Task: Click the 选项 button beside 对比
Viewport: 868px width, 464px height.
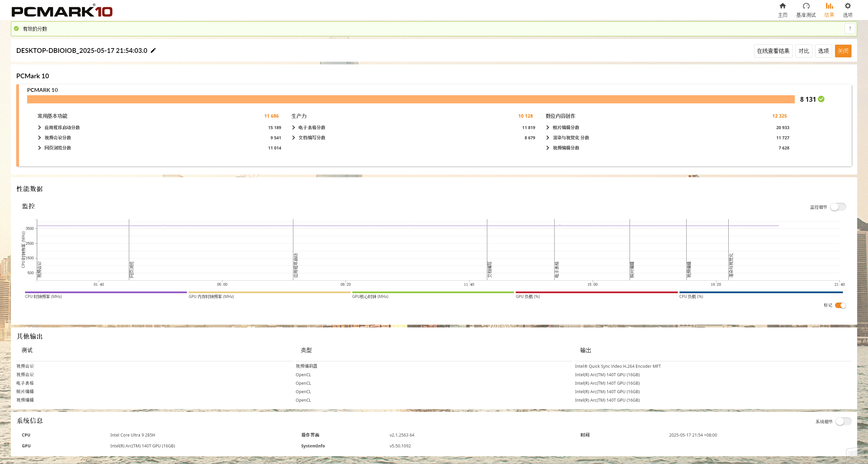Action: pos(823,51)
